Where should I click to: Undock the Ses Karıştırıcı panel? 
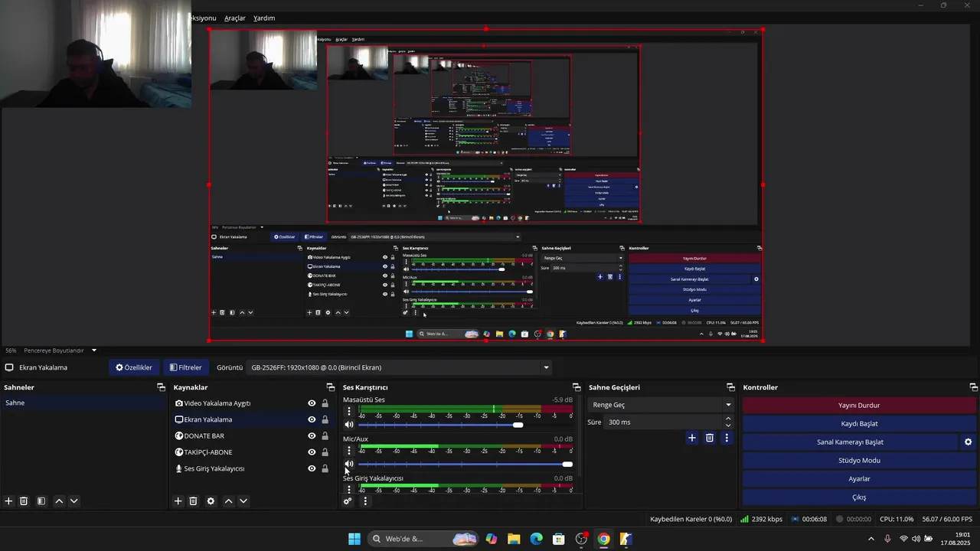(577, 387)
